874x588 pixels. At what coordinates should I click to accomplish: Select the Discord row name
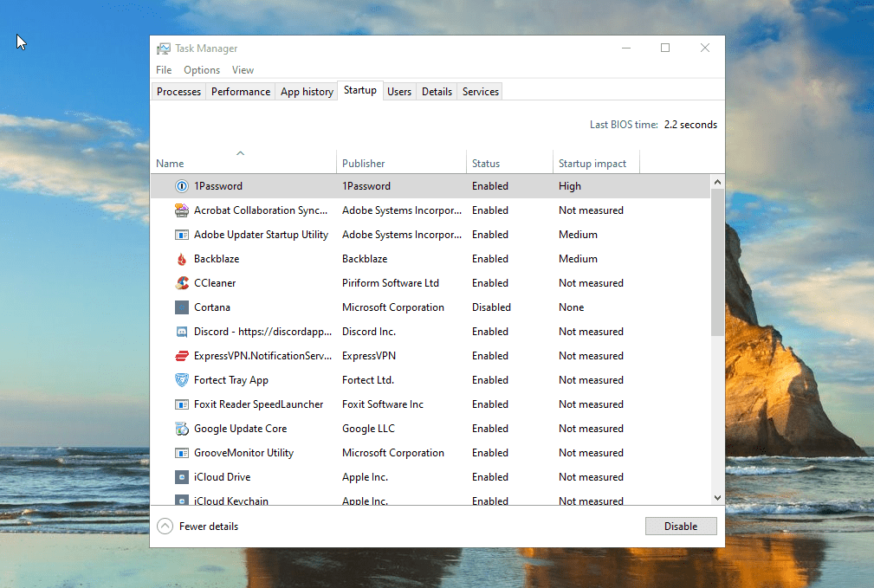point(262,332)
